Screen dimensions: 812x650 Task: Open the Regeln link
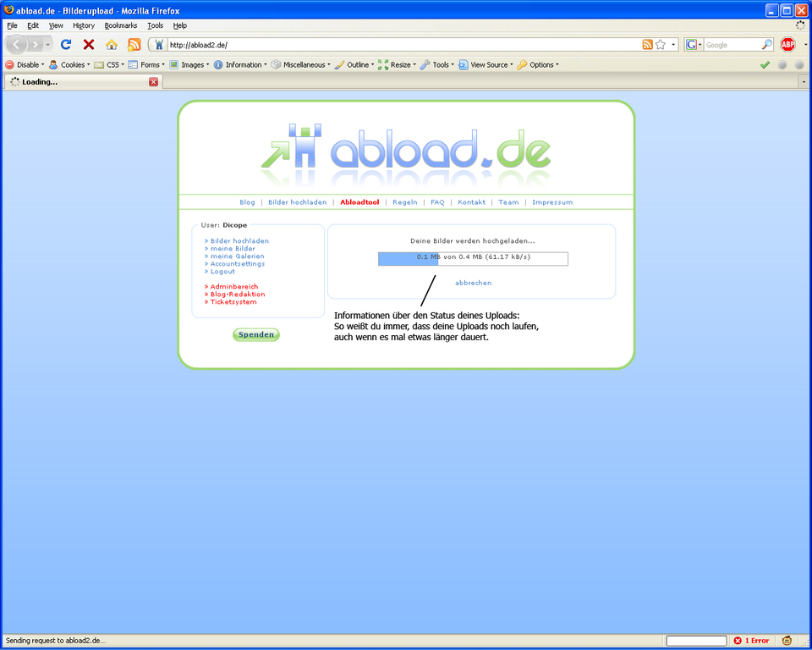click(405, 202)
